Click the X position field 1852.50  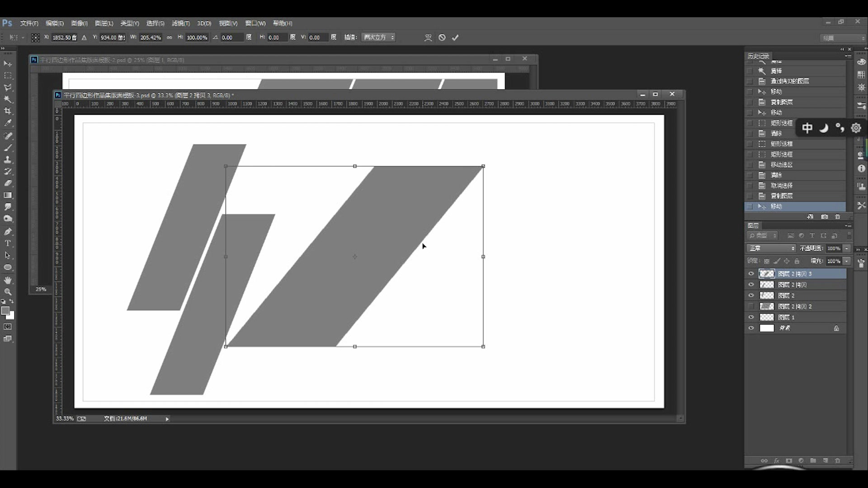click(64, 38)
